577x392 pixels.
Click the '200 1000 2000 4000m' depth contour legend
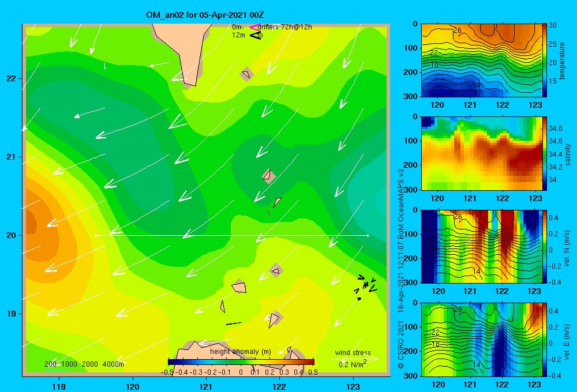tap(84, 364)
